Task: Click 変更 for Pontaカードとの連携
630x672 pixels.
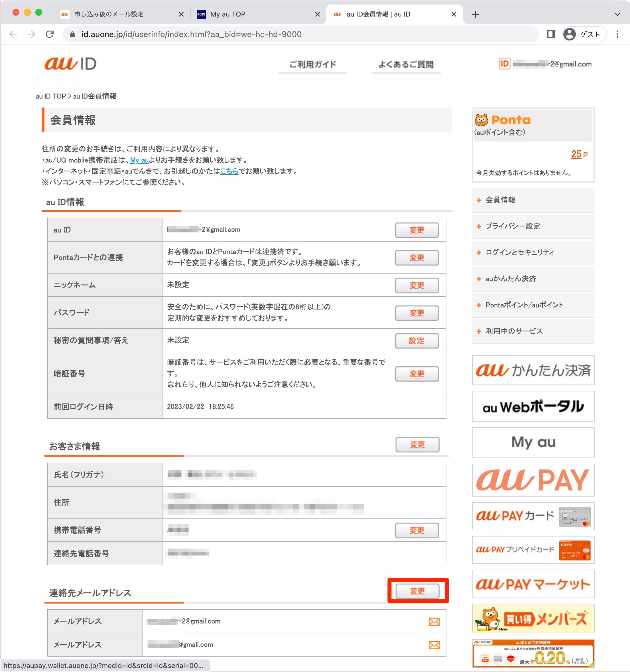Action: pos(417,258)
